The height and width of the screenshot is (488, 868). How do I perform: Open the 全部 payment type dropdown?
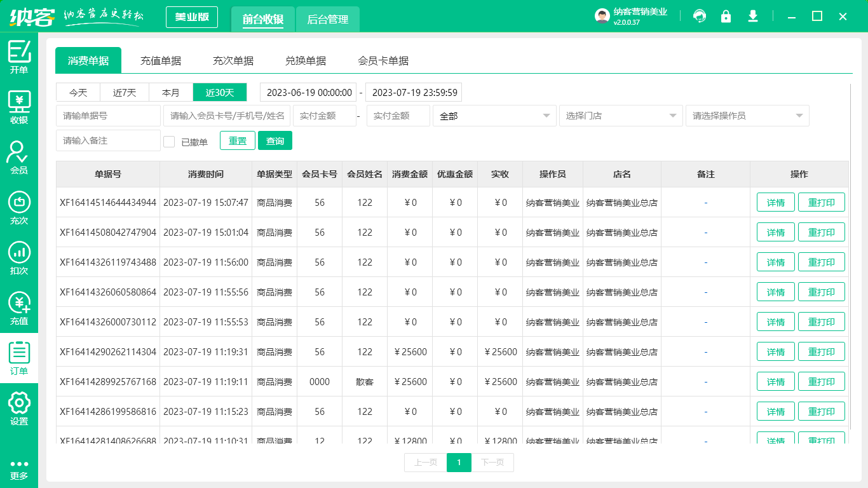click(x=494, y=116)
